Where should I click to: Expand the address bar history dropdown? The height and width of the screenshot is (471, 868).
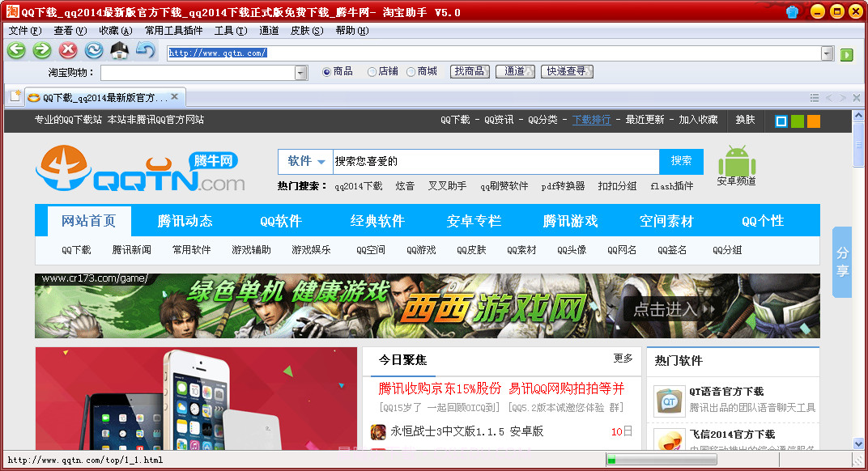coord(828,53)
